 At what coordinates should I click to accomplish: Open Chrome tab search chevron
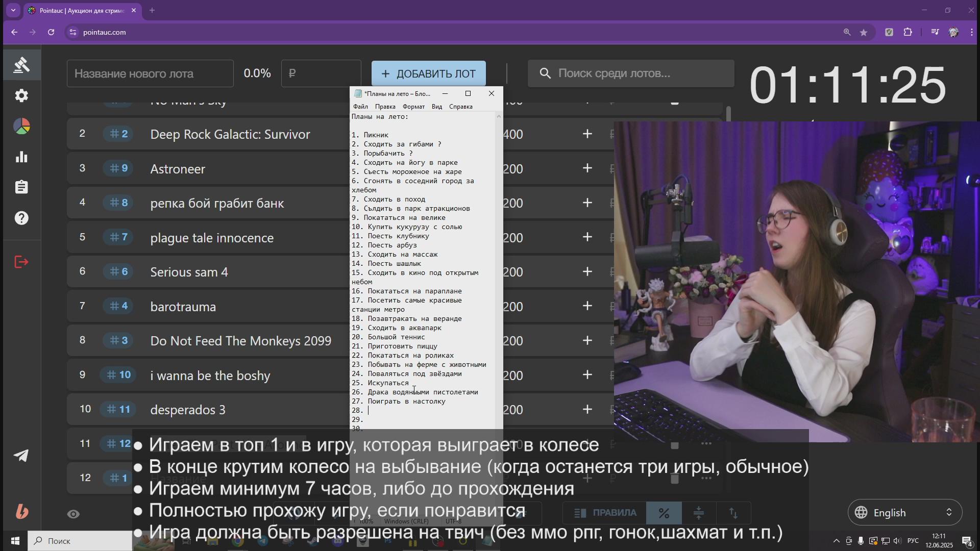[13, 10]
